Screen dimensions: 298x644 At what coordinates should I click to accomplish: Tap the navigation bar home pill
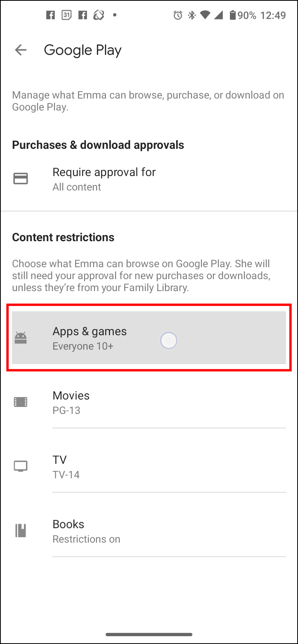tap(149, 634)
